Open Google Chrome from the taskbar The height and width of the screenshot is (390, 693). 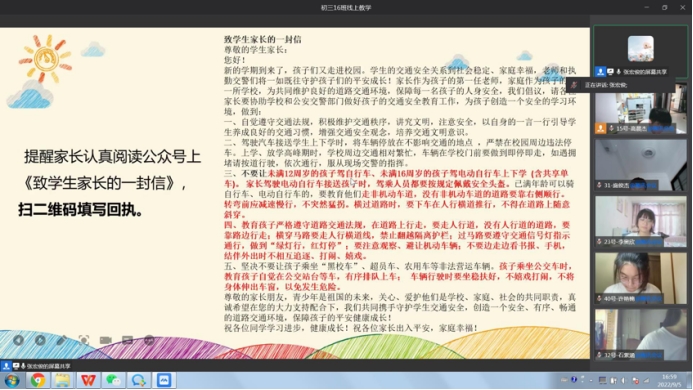coord(38,380)
